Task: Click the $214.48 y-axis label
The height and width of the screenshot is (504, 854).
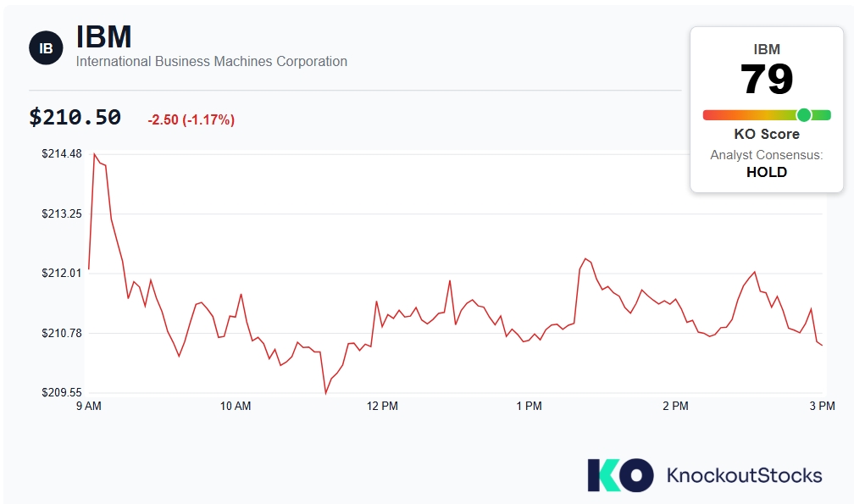Action: [x=62, y=154]
